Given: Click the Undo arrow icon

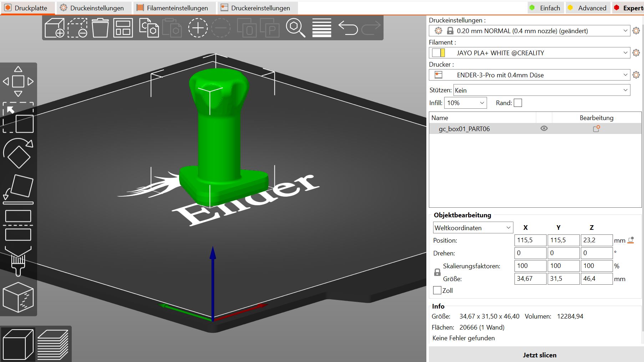Looking at the screenshot, I should pyautogui.click(x=348, y=28).
